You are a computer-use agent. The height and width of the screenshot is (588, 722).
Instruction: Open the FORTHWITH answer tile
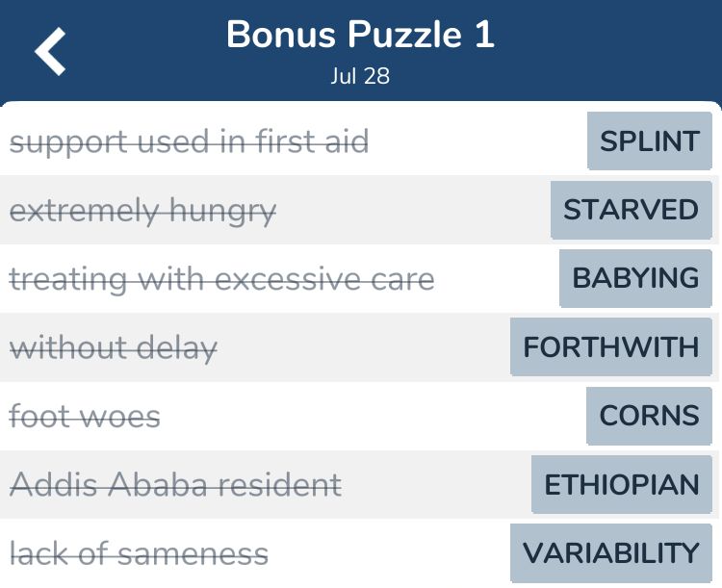[x=610, y=346]
